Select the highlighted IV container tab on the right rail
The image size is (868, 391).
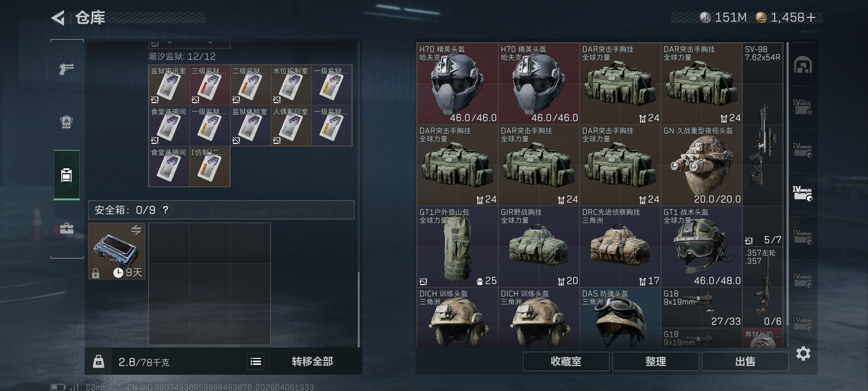tap(802, 193)
